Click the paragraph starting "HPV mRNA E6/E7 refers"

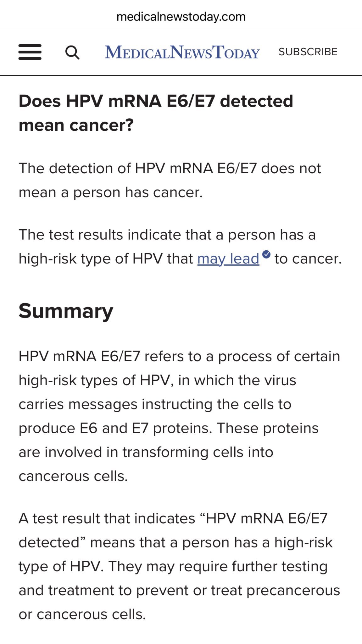pyautogui.click(x=179, y=356)
